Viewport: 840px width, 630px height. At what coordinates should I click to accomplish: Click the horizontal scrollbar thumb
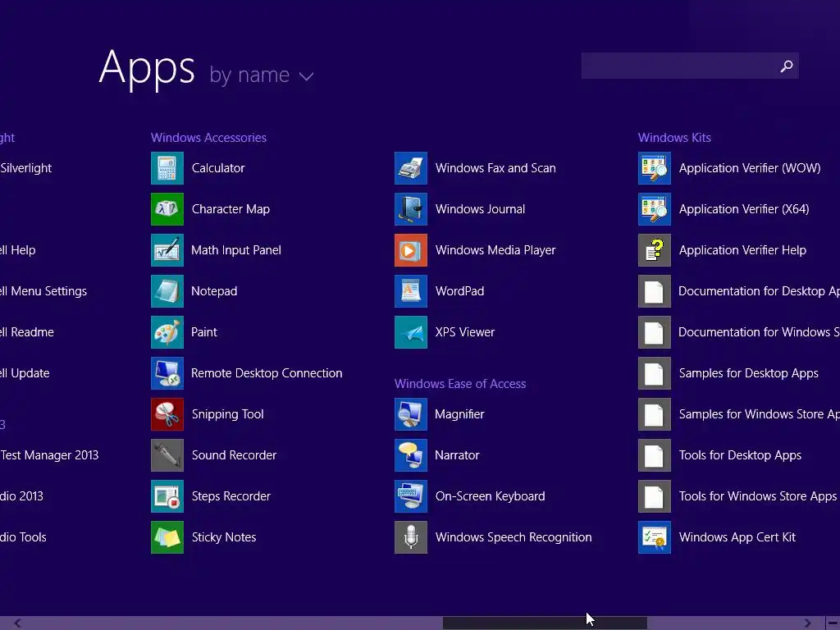click(545, 623)
